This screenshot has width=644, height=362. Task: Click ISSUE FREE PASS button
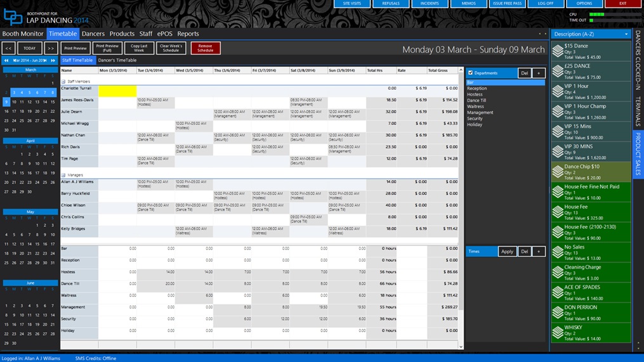point(507,3)
